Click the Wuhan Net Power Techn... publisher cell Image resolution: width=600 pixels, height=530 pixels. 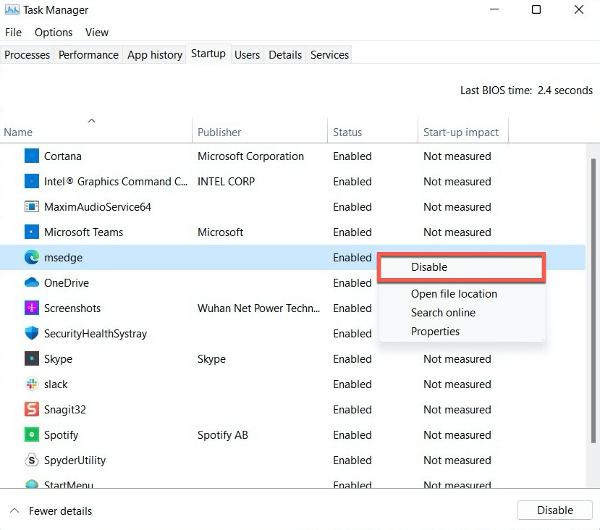pyautogui.click(x=258, y=308)
